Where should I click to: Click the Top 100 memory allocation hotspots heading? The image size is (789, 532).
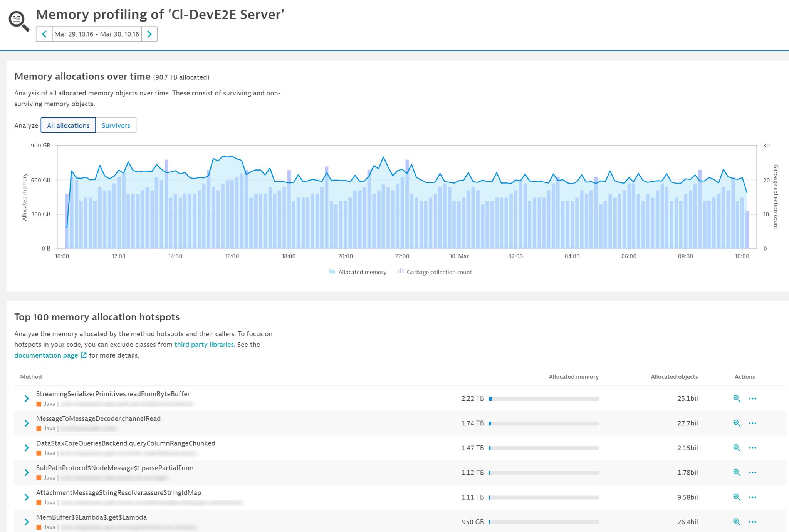click(x=97, y=317)
